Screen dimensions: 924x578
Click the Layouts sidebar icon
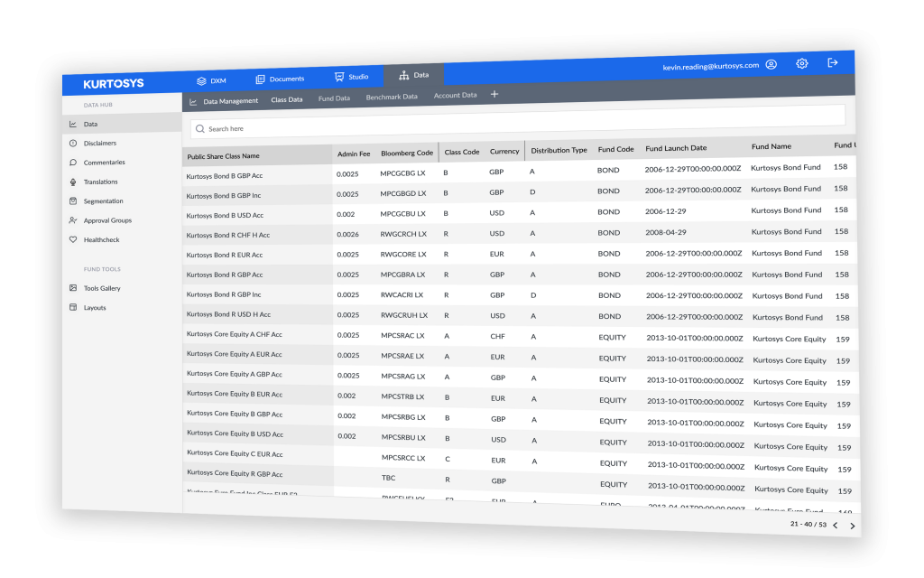point(73,307)
